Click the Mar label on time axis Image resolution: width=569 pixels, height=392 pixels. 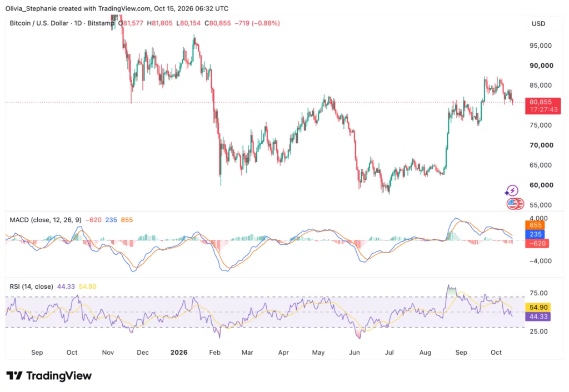pos(247,353)
